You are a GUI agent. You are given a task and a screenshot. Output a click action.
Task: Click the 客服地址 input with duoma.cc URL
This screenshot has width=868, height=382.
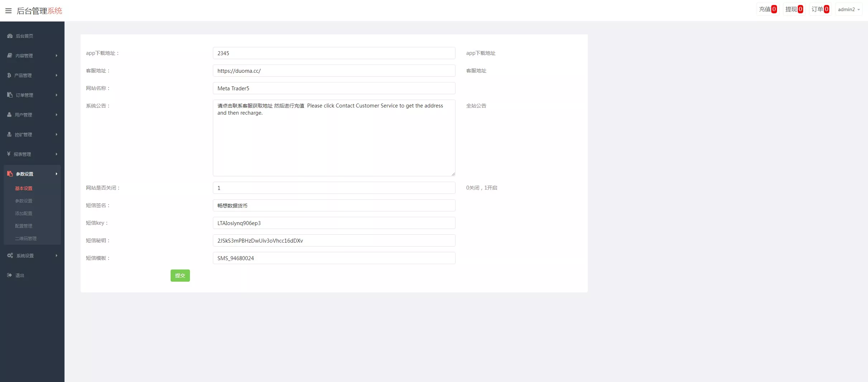[x=334, y=71]
